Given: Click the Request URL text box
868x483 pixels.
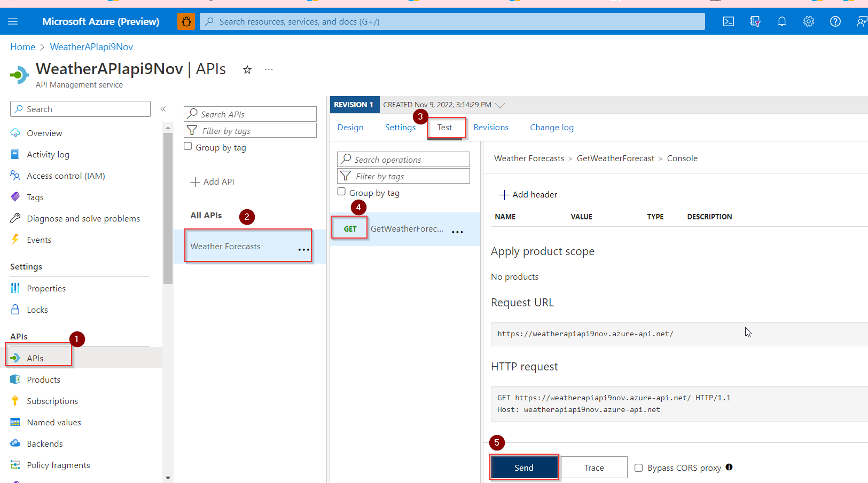Looking at the screenshot, I should (x=679, y=334).
